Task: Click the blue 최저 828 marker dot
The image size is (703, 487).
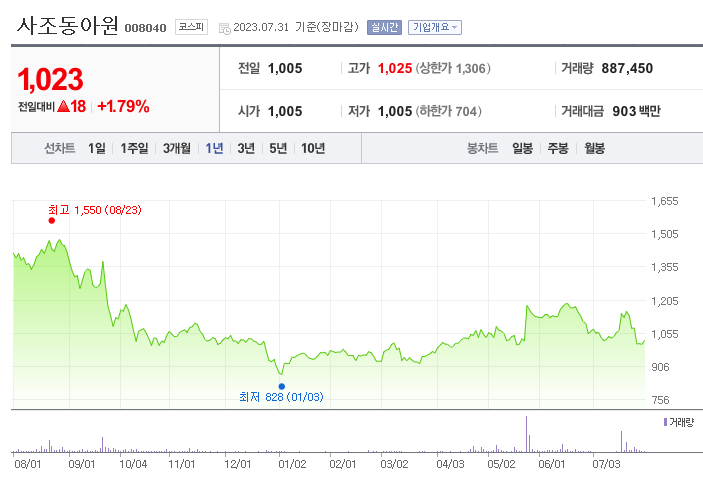Action: click(282, 386)
